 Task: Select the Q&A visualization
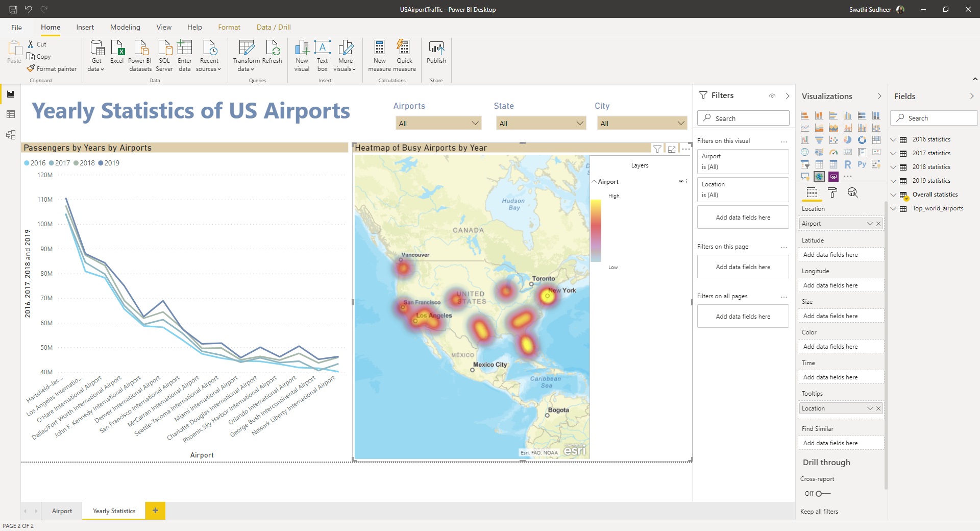pos(805,177)
